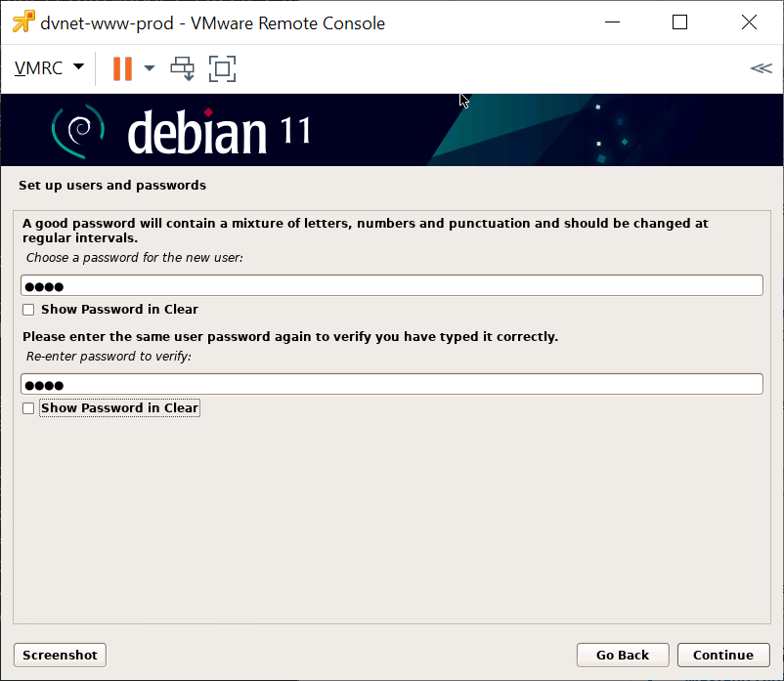
Task: Toggle Show Password in Clear under verify field
Action: (28, 408)
